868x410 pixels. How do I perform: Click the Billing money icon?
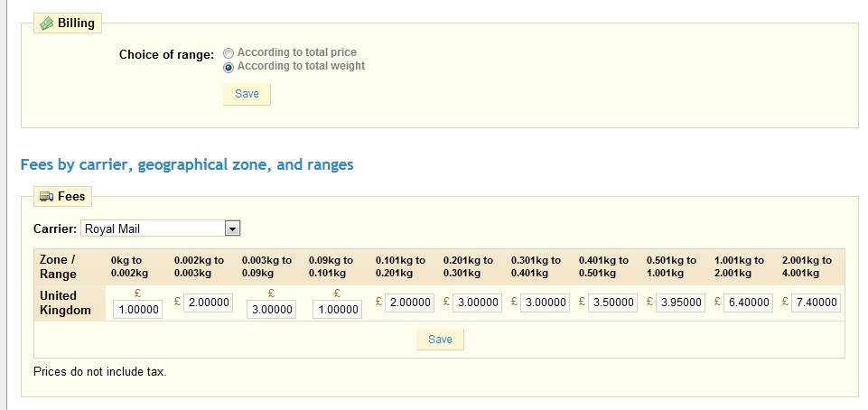[47, 23]
